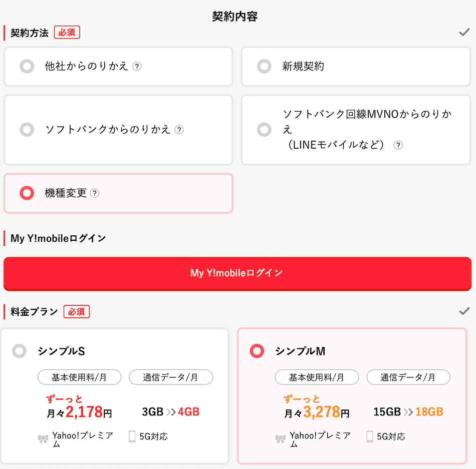Click Yahoo!プレミアム ribbon icon in シンプルS
The height and width of the screenshot is (469, 476).
tap(43, 438)
